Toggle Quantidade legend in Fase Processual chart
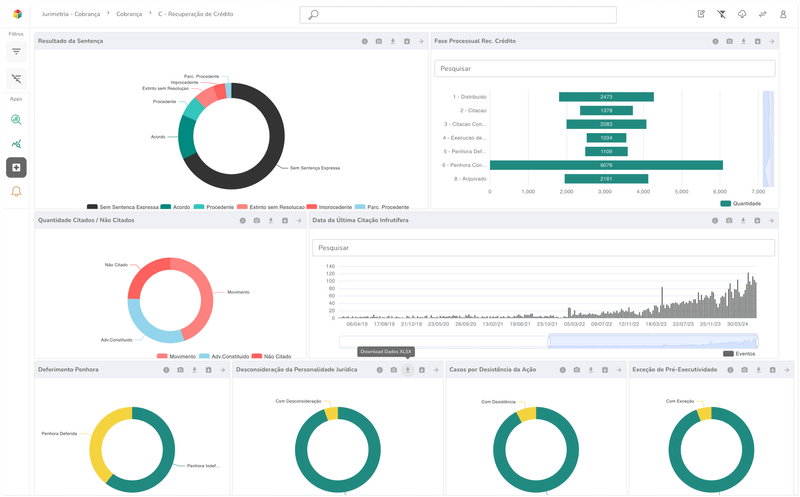The image size is (800, 497). point(740,203)
